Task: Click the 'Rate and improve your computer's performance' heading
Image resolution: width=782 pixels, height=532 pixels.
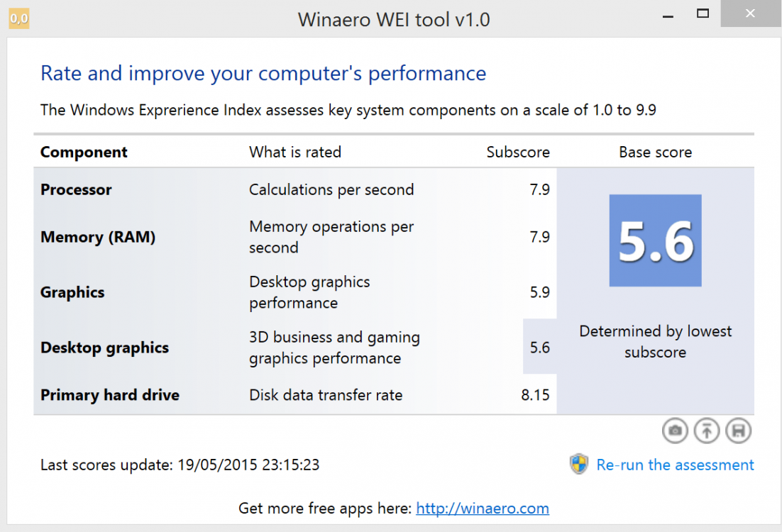Action: click(x=263, y=73)
